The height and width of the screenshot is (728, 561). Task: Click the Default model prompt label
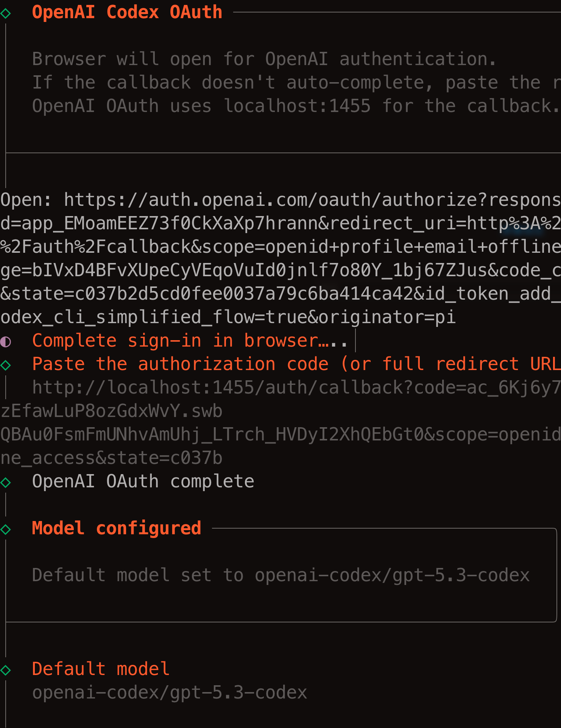(x=101, y=669)
